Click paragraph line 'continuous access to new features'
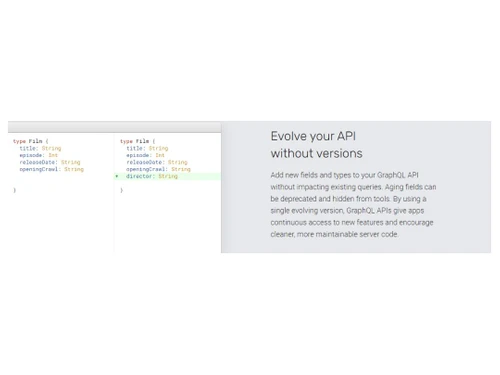This screenshot has height=375, width=500. point(352,222)
